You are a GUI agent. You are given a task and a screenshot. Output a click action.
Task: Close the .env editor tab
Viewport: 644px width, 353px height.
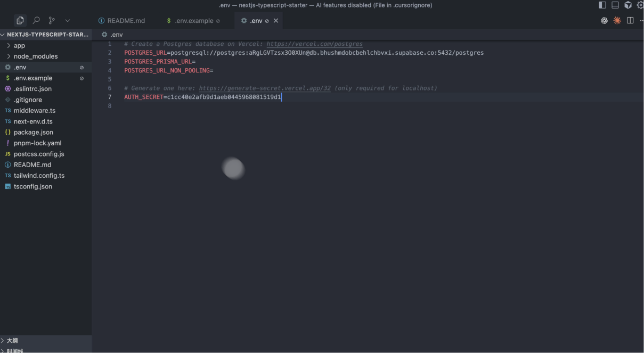(x=276, y=21)
